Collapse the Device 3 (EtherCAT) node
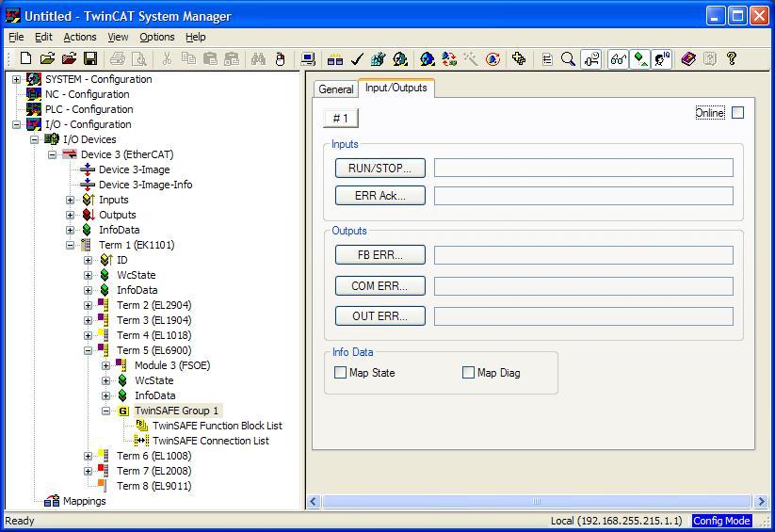The height and width of the screenshot is (532, 775). [x=52, y=154]
